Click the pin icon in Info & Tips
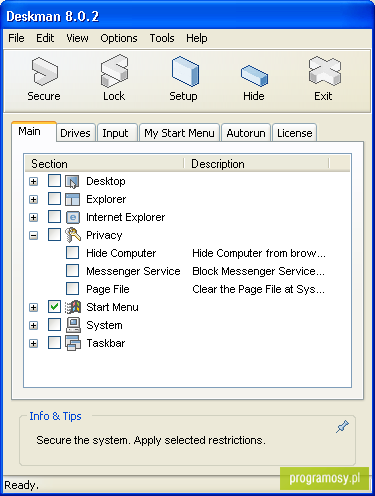The image size is (375, 496). [342, 426]
